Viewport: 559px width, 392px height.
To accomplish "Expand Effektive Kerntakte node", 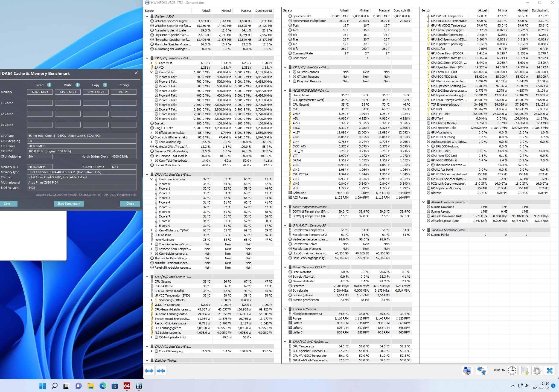I will point(152,133).
